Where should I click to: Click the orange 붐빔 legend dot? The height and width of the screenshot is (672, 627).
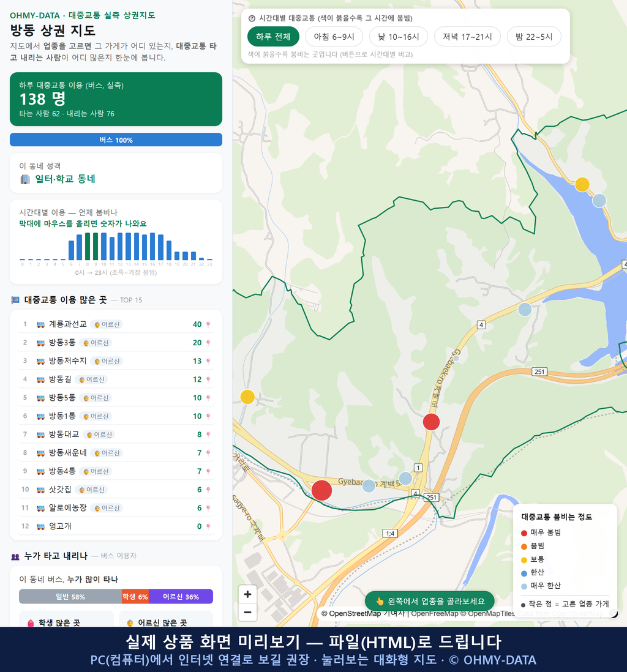tap(524, 547)
